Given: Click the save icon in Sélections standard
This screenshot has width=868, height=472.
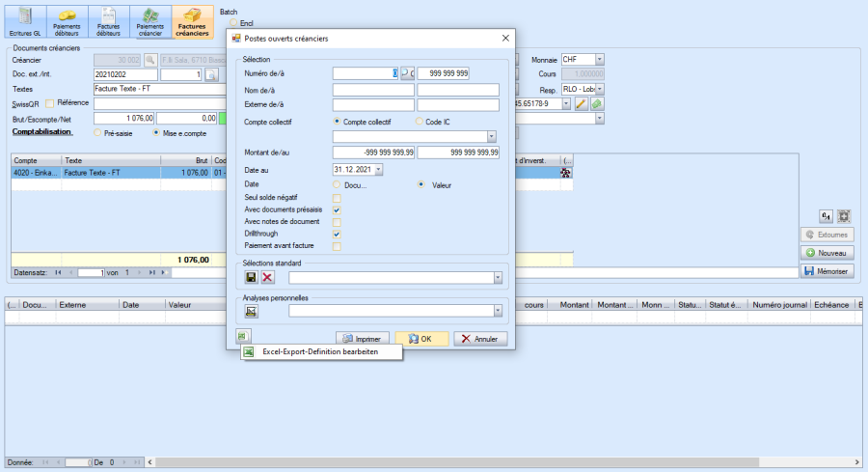Looking at the screenshot, I should [251, 277].
